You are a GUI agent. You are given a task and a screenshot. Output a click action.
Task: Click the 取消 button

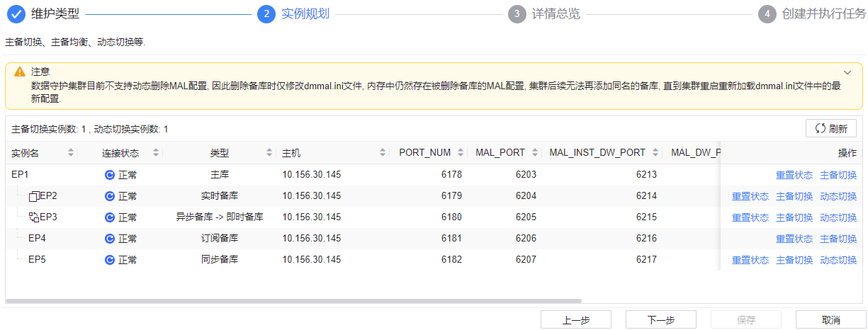point(830,319)
